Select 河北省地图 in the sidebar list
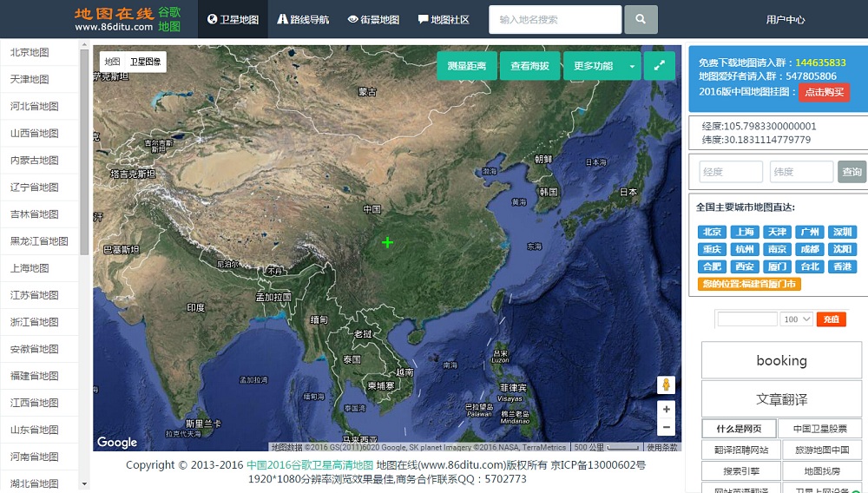This screenshot has width=868, height=493. tap(39, 106)
